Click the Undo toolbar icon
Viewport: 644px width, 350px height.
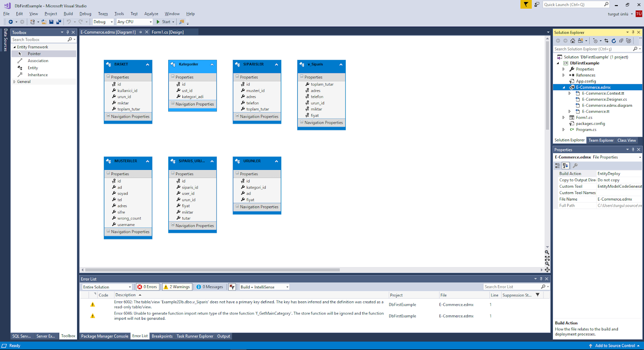click(x=68, y=22)
